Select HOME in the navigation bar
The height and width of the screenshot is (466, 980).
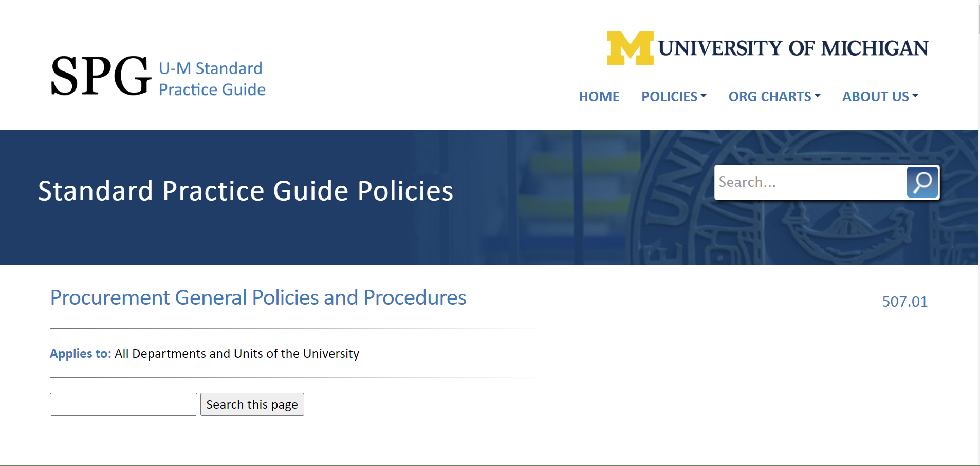[x=599, y=97]
